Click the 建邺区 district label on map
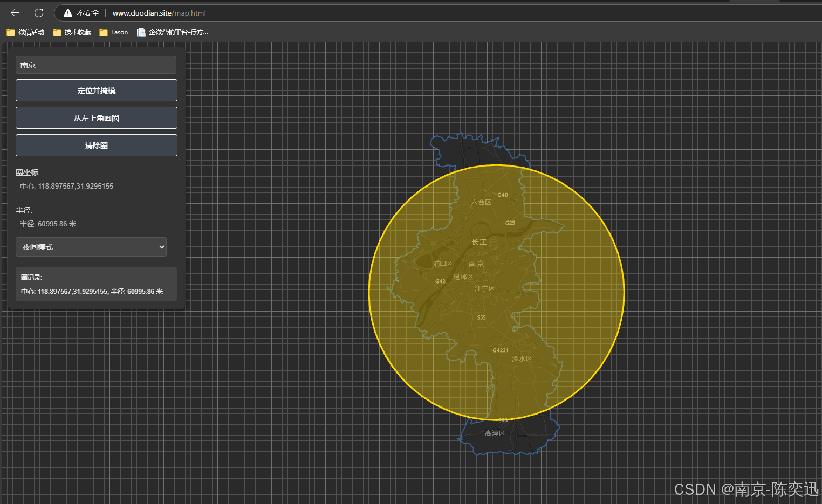Viewport: 822px width, 504px height. 463,277
